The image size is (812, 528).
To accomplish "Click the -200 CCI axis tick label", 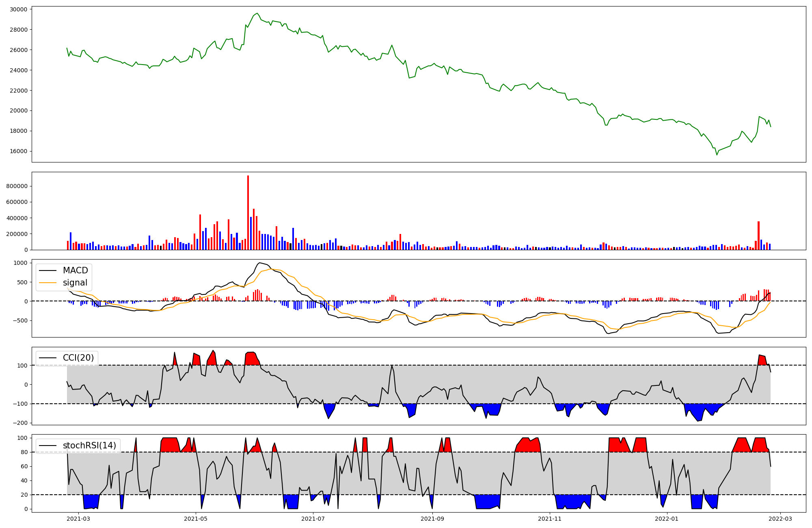I will coord(19,423).
